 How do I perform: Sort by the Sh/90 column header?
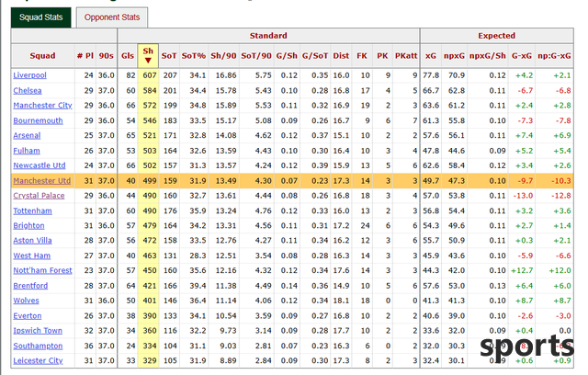[x=223, y=55]
